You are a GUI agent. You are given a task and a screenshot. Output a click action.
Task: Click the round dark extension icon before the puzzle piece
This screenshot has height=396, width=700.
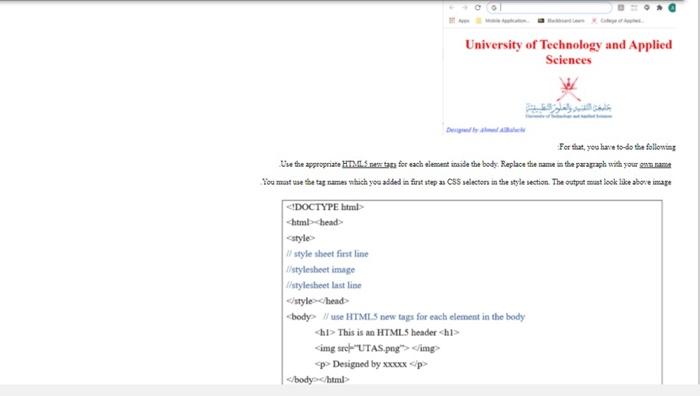coord(647,8)
